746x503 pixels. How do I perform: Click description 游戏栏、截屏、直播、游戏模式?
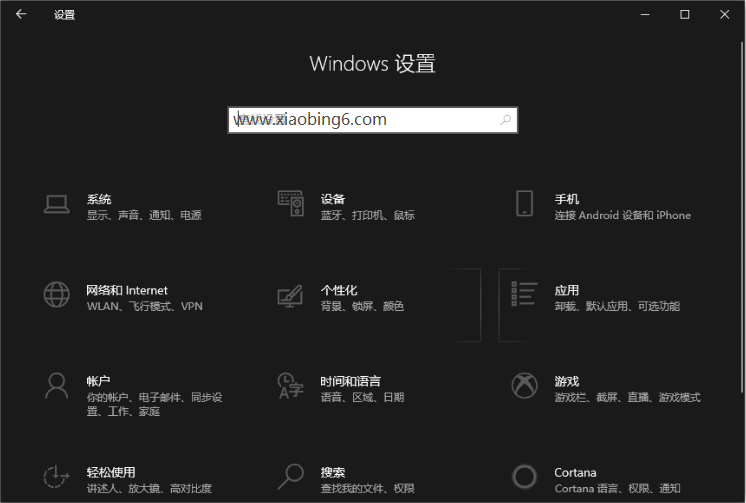628,397
